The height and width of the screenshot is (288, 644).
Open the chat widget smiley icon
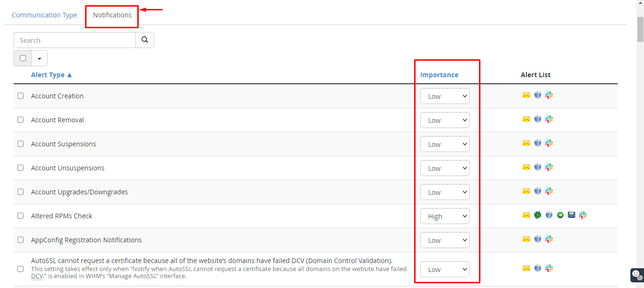[x=636, y=274]
